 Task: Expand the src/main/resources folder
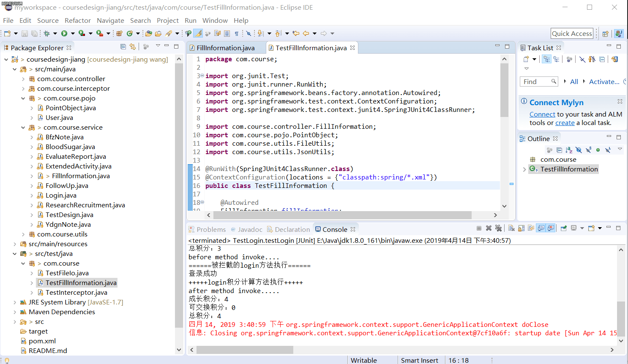[15, 244]
